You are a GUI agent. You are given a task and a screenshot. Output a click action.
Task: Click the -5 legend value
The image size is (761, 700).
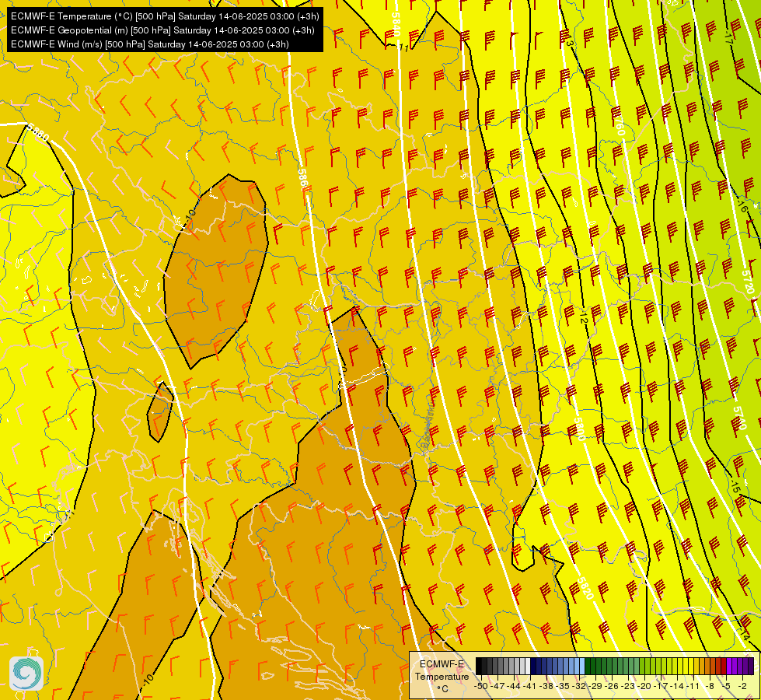[727, 686]
